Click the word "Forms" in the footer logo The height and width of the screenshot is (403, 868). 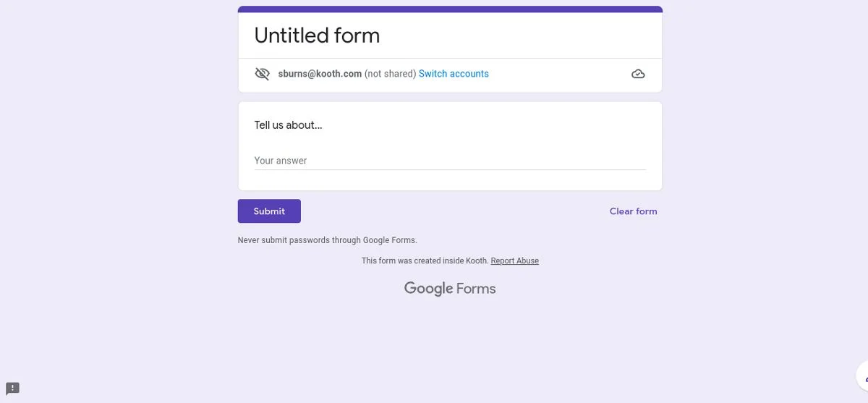pos(476,289)
